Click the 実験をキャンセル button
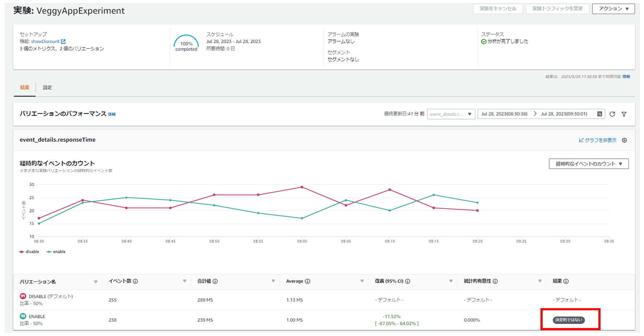Screen dimensions: 644x336 (x=498, y=9)
